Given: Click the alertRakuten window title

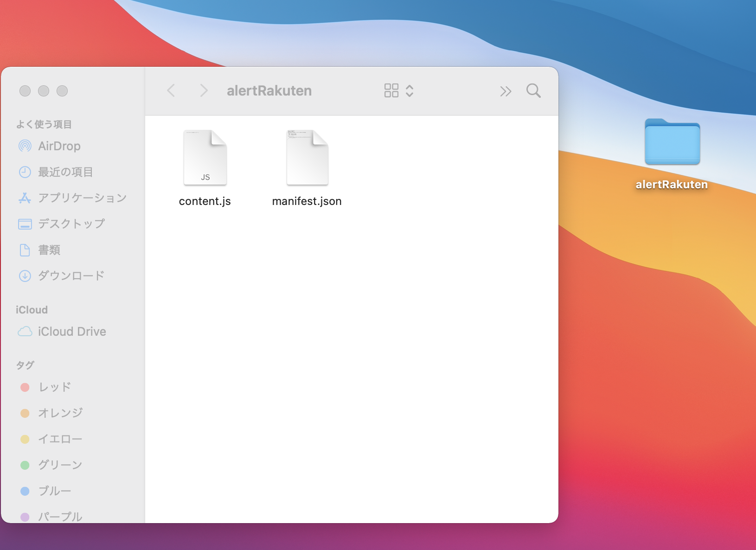Looking at the screenshot, I should (x=269, y=91).
